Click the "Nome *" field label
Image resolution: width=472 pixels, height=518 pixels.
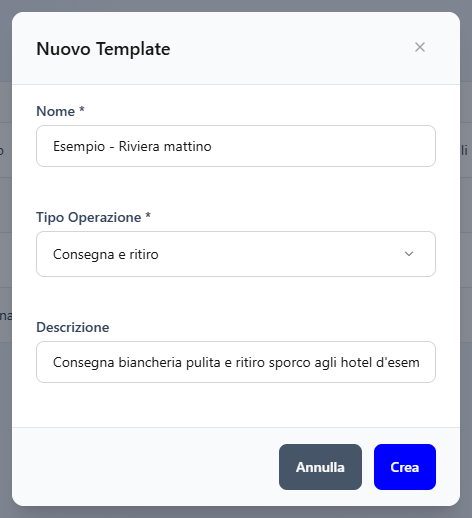click(x=60, y=111)
